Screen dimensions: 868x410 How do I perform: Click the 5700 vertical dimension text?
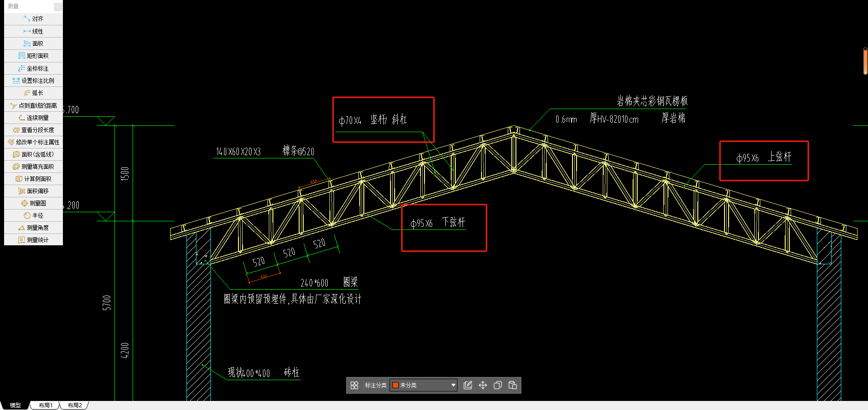[107, 303]
